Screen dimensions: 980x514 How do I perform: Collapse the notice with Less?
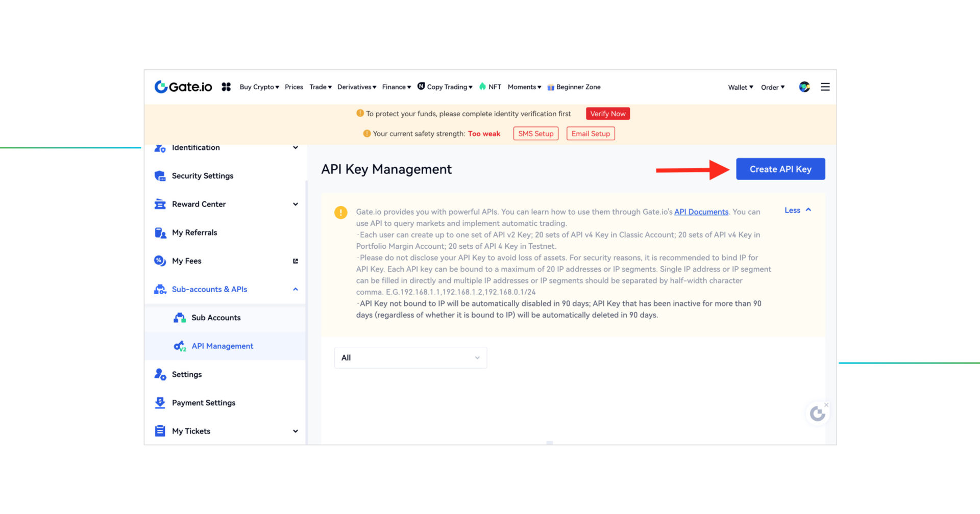(x=797, y=211)
